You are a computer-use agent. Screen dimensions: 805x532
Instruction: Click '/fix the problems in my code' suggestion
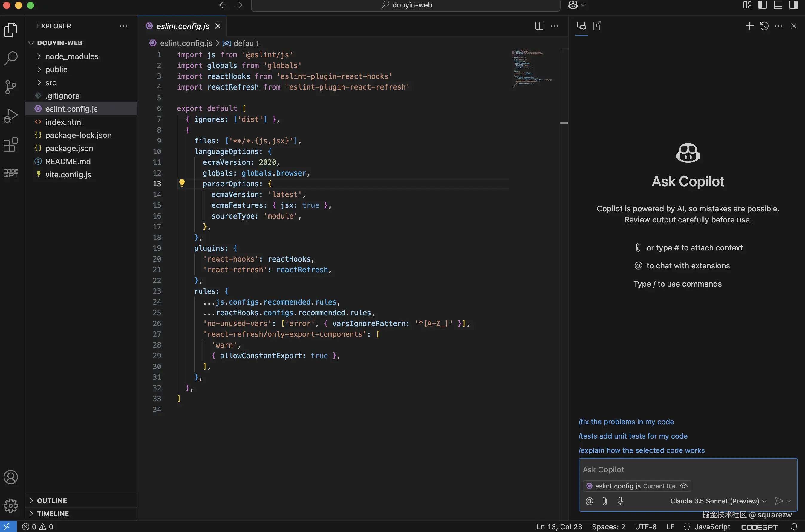pos(626,422)
